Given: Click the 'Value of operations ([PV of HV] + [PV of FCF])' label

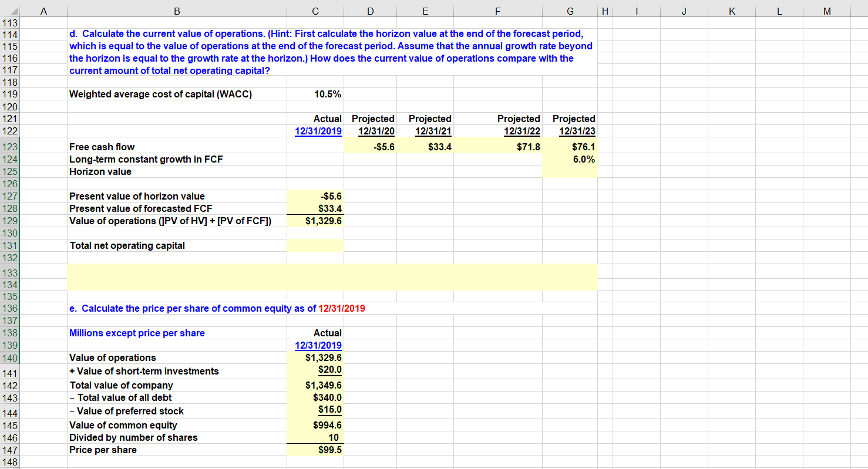Looking at the screenshot, I should pyautogui.click(x=170, y=221).
